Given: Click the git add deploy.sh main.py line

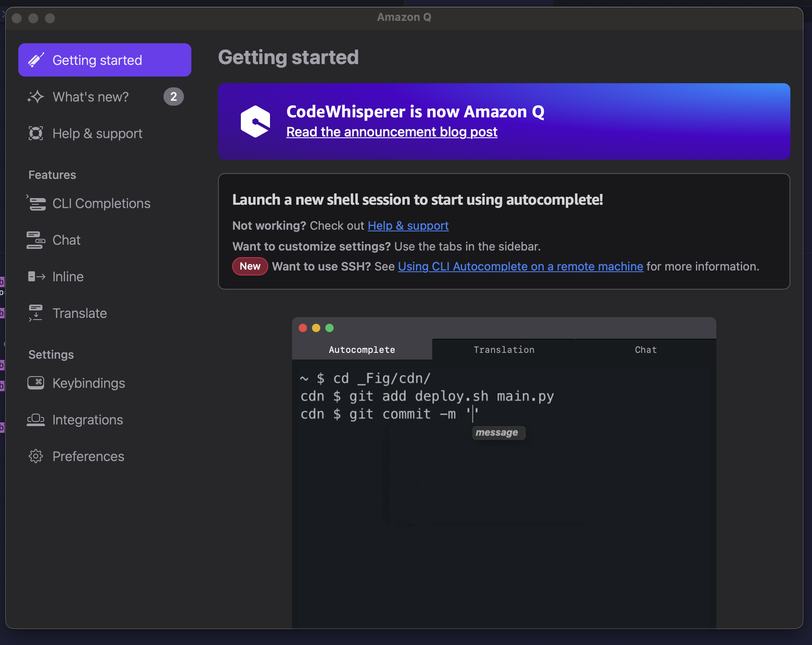Looking at the screenshot, I should point(427,396).
